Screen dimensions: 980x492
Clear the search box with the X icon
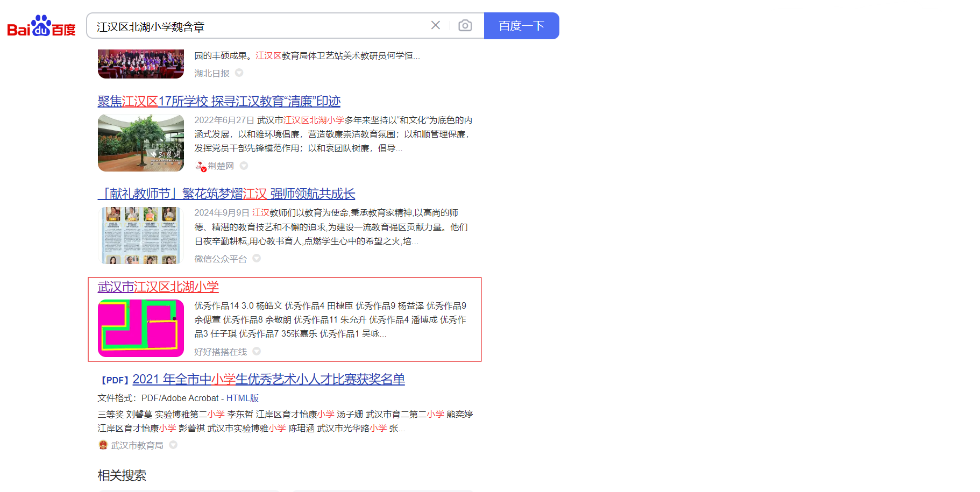pyautogui.click(x=436, y=25)
